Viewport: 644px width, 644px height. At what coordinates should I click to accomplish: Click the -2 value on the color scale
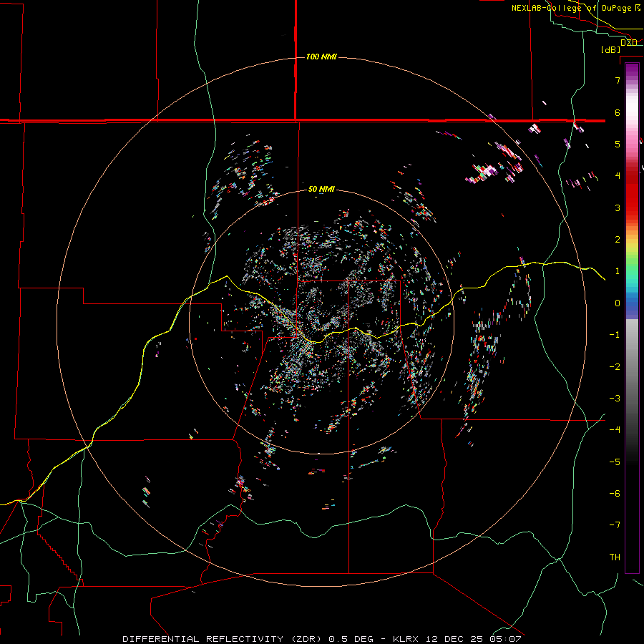click(615, 367)
